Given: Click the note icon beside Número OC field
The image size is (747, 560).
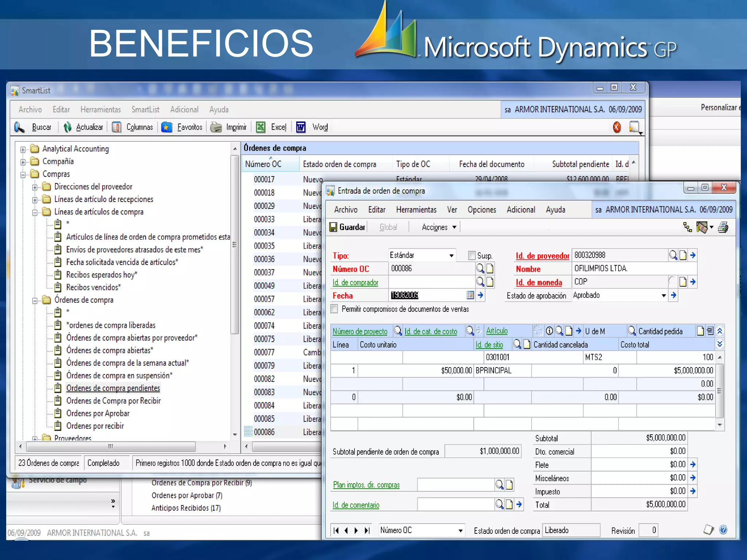Looking at the screenshot, I should point(490,269).
